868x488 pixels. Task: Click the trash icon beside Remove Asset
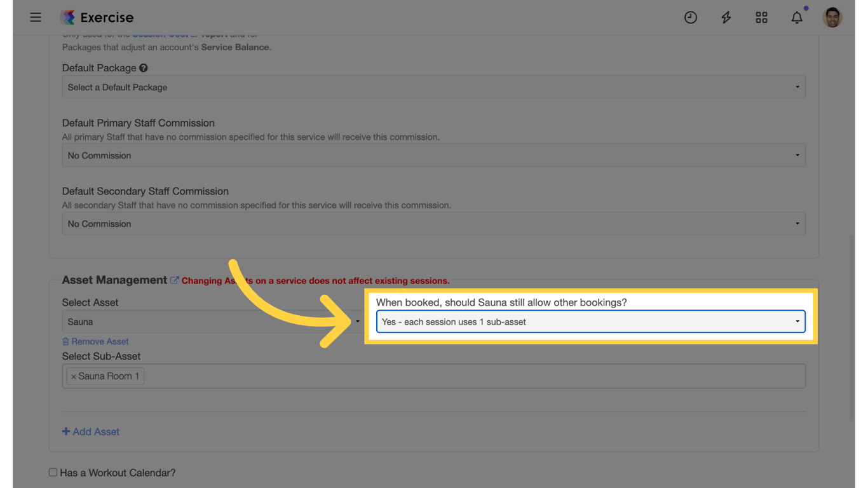pos(65,341)
